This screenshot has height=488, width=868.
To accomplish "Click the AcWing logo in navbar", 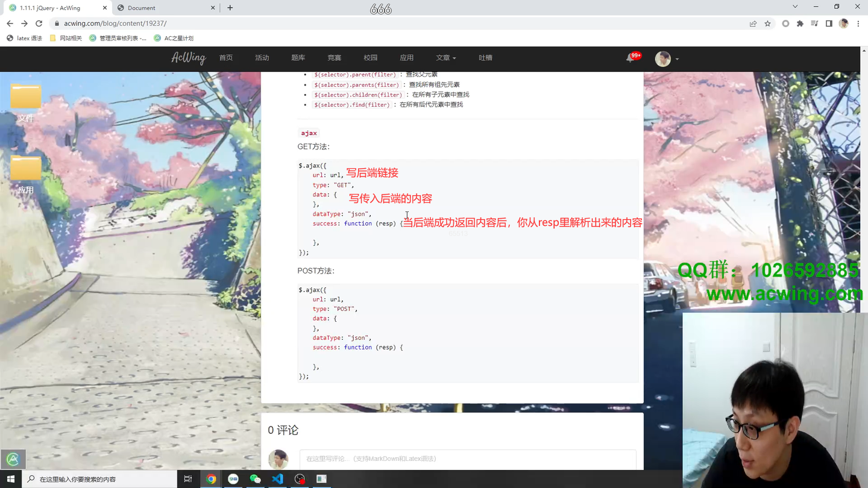I will pyautogui.click(x=189, y=58).
